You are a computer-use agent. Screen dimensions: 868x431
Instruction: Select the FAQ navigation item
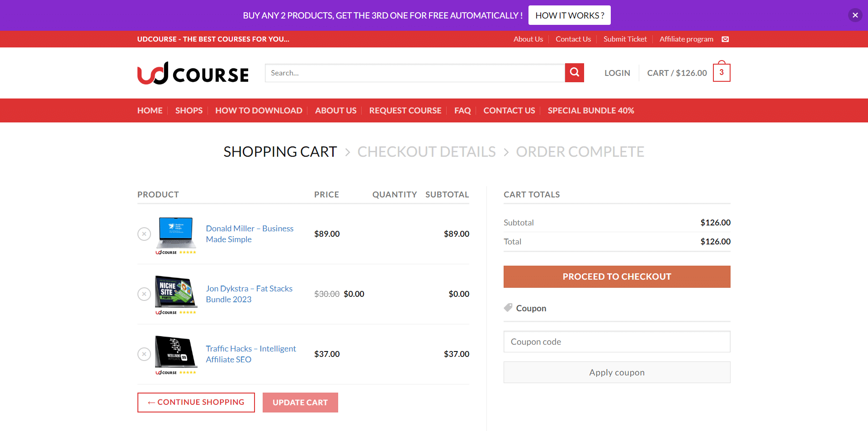462,110
